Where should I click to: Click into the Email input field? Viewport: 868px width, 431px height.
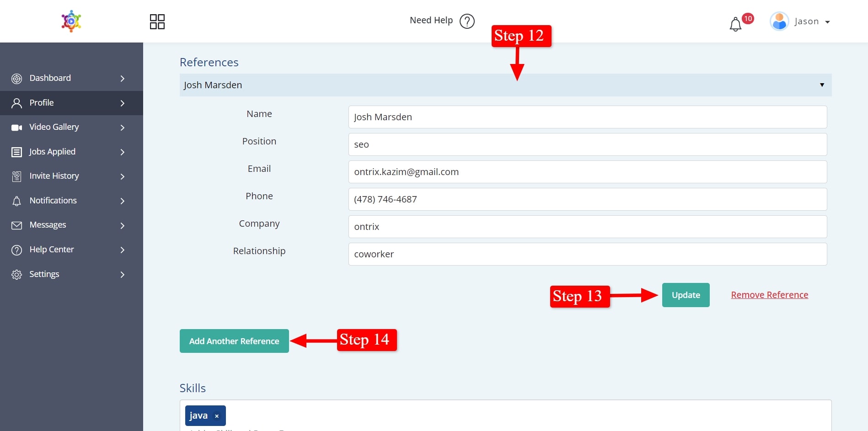point(587,172)
